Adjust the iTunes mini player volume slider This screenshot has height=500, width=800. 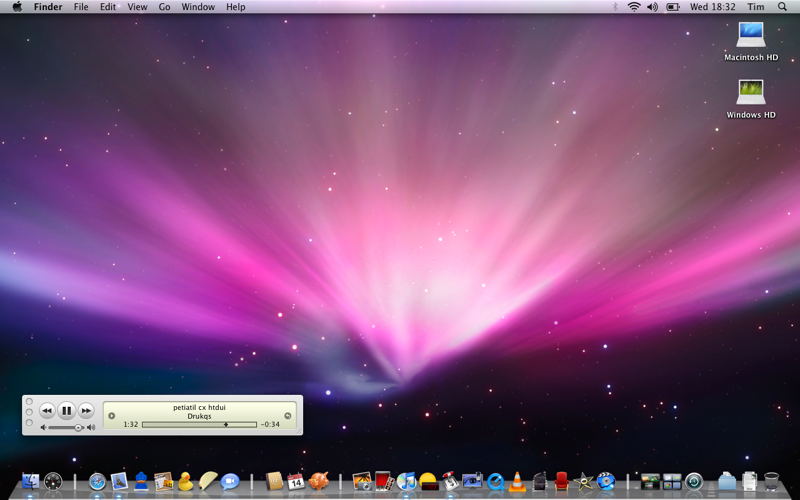pyautogui.click(x=65, y=428)
